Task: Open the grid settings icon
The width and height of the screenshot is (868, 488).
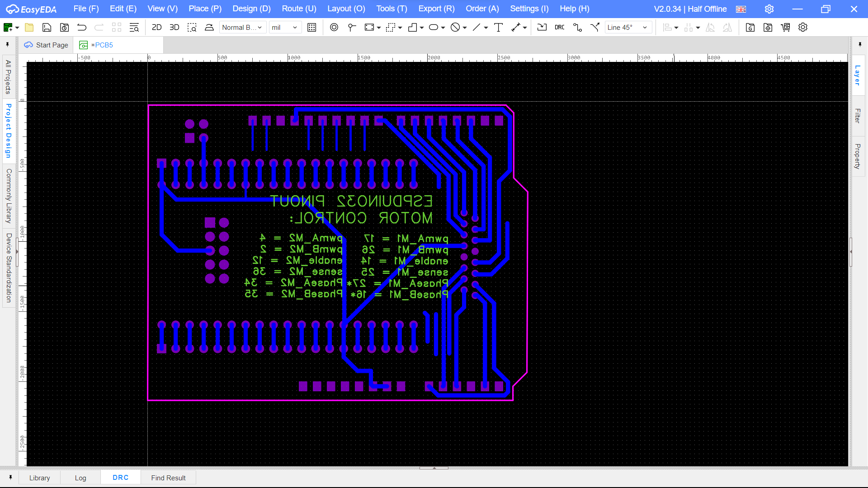Action: (311, 27)
